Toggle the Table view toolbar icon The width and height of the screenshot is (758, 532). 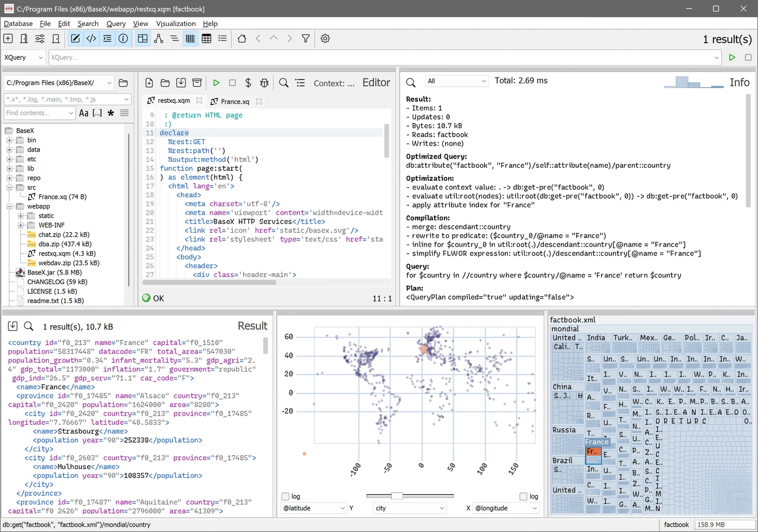pos(206,38)
